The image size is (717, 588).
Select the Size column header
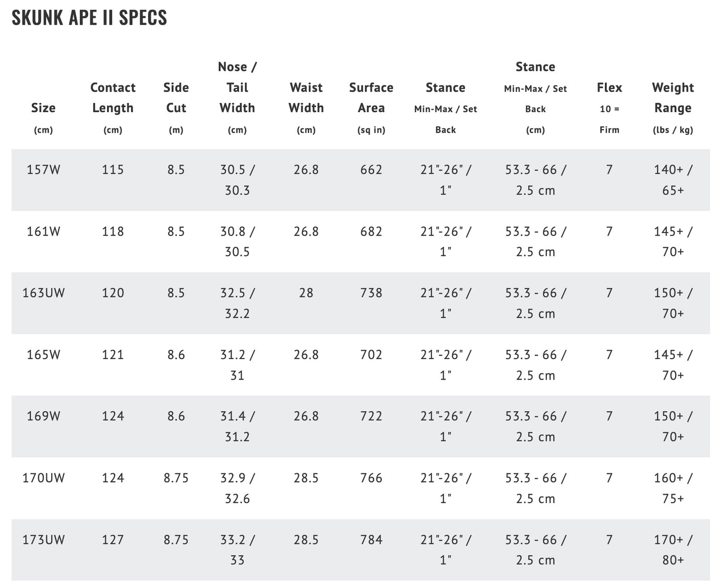[43, 118]
